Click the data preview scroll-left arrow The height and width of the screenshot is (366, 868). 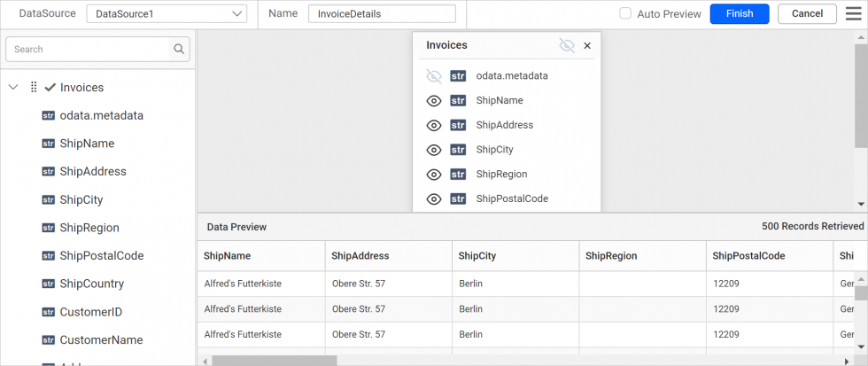(204, 361)
